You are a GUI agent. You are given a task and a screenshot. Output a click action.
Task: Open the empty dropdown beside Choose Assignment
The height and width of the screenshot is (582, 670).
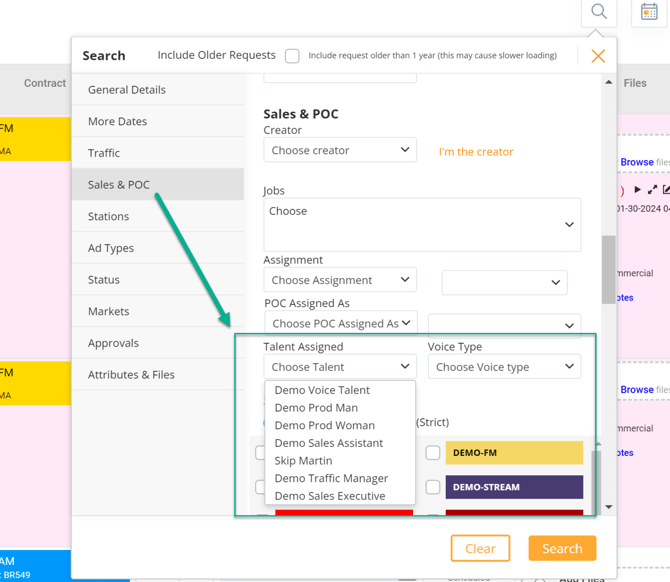505,282
